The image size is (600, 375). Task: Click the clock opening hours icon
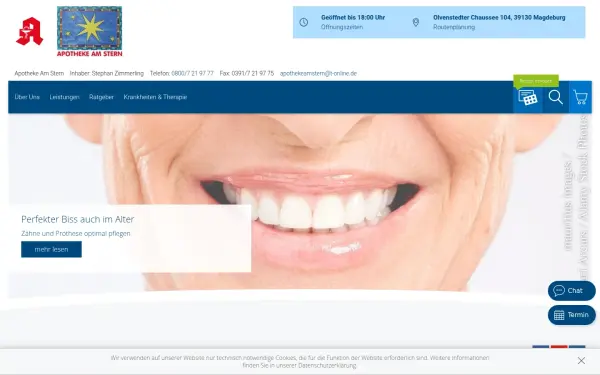303,22
